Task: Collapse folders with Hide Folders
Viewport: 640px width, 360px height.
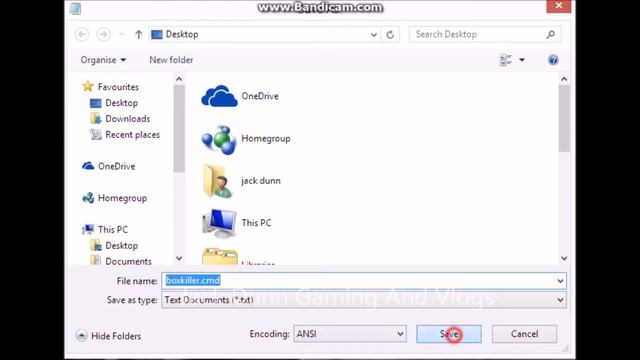Action: click(x=109, y=336)
